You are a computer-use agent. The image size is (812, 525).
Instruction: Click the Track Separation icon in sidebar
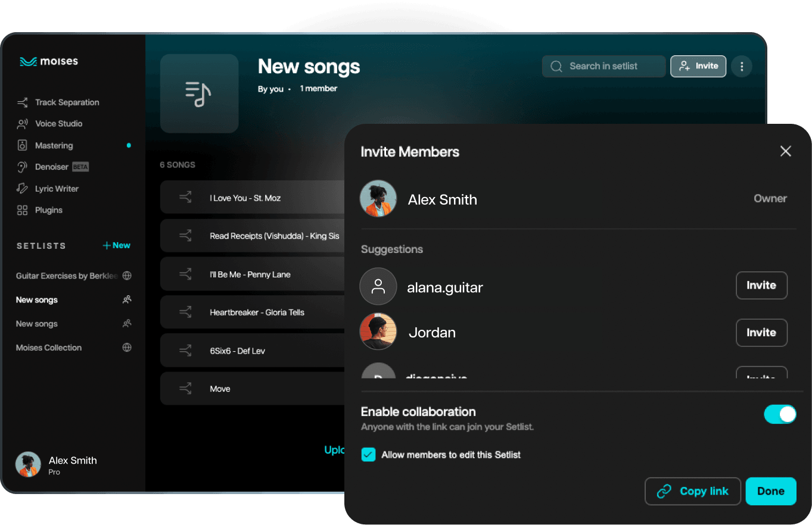tap(23, 102)
